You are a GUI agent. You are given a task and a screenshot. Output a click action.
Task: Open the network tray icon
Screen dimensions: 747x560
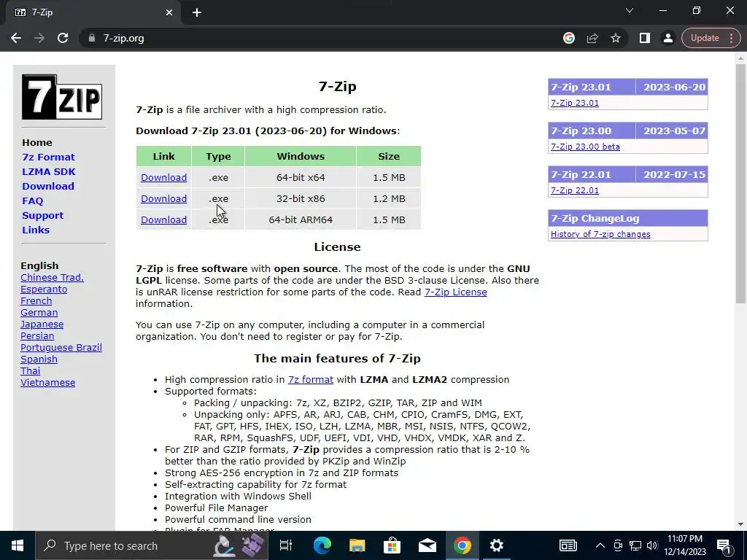(x=635, y=545)
